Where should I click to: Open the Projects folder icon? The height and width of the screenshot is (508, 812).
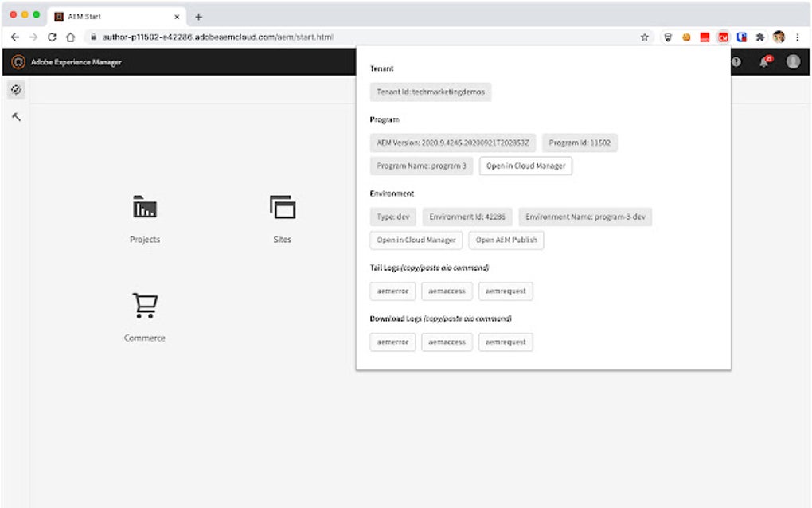(144, 207)
